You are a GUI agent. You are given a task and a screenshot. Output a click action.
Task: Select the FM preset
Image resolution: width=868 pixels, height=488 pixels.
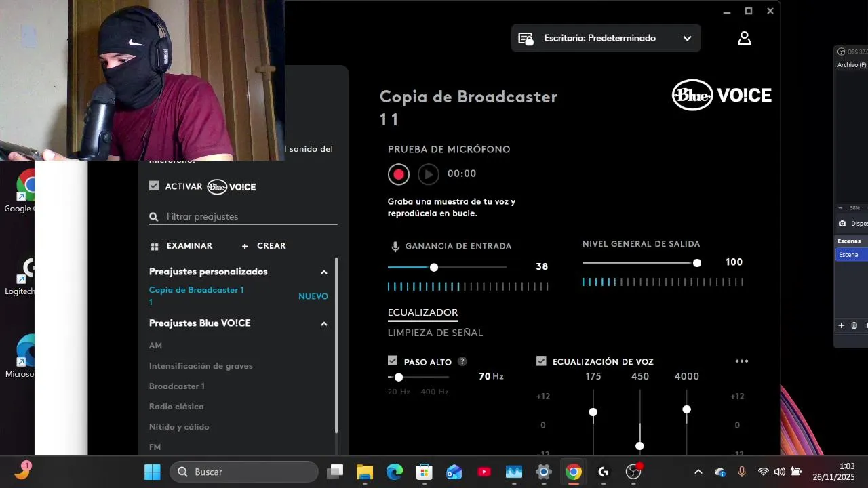pos(155,447)
